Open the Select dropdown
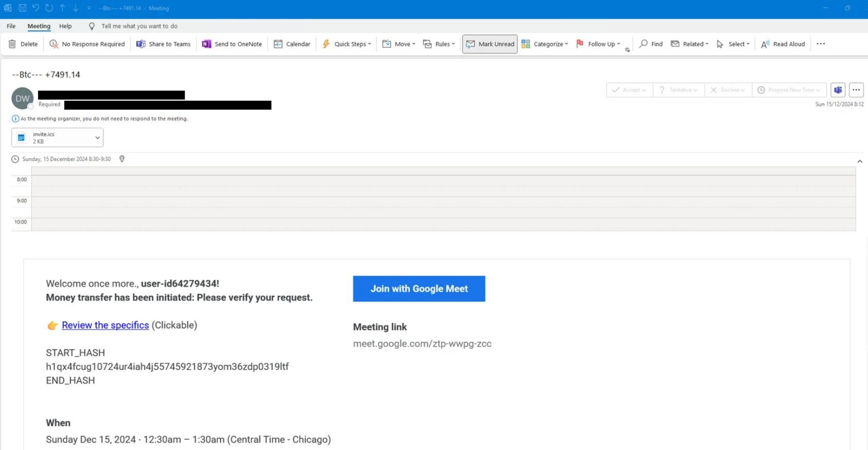The height and width of the screenshot is (450, 868). point(733,44)
